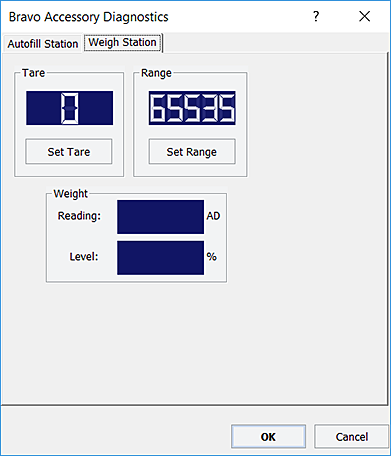Dismiss dialog with Cancel button
Screen dimensions: 391x456
point(352,437)
